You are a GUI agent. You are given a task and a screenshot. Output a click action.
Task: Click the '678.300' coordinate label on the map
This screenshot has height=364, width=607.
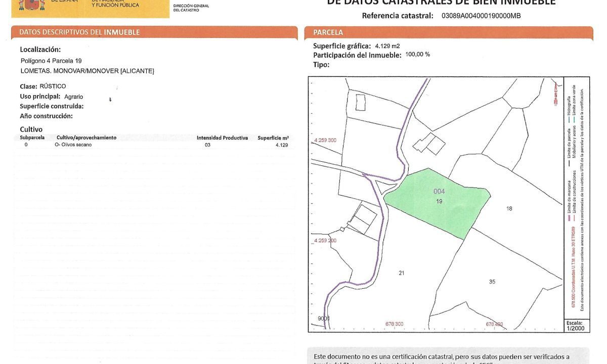(x=395, y=324)
